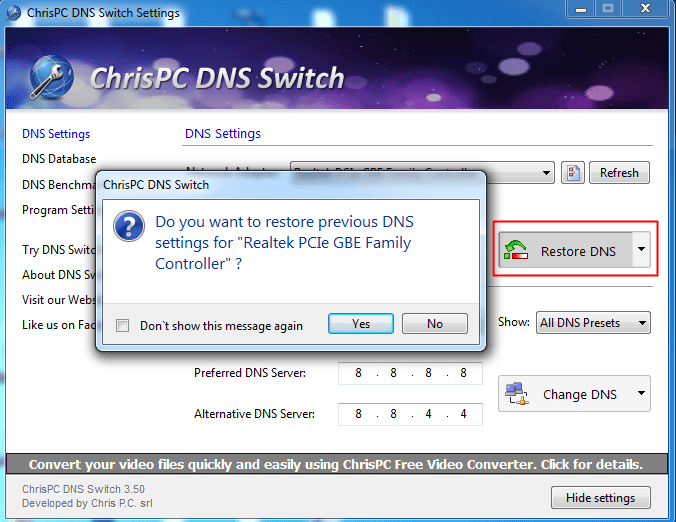Open DNS Database in the sidebar

tap(59, 159)
